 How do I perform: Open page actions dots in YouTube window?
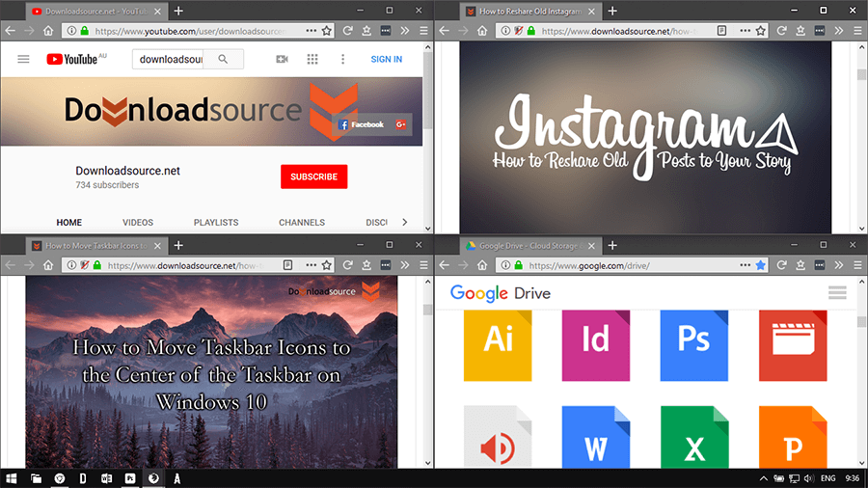(x=312, y=31)
